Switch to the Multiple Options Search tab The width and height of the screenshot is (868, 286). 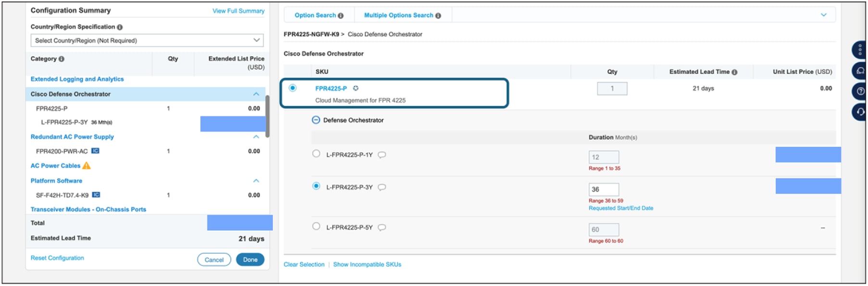pos(402,15)
